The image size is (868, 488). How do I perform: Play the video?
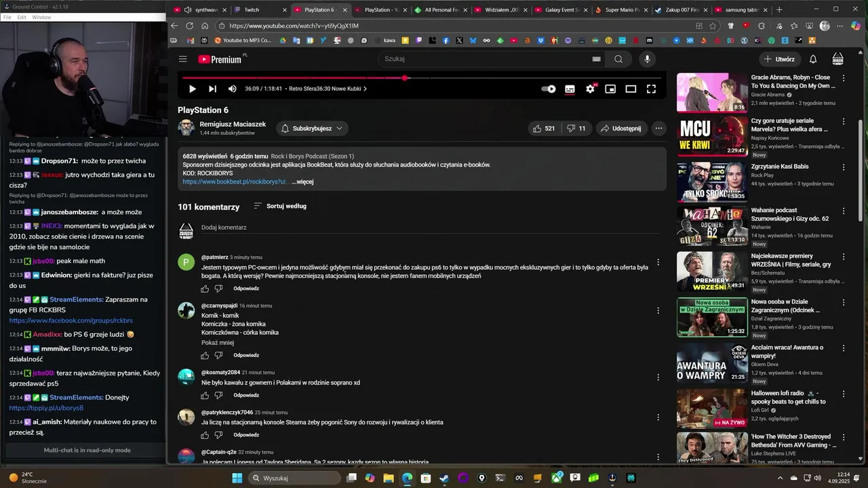tap(192, 89)
